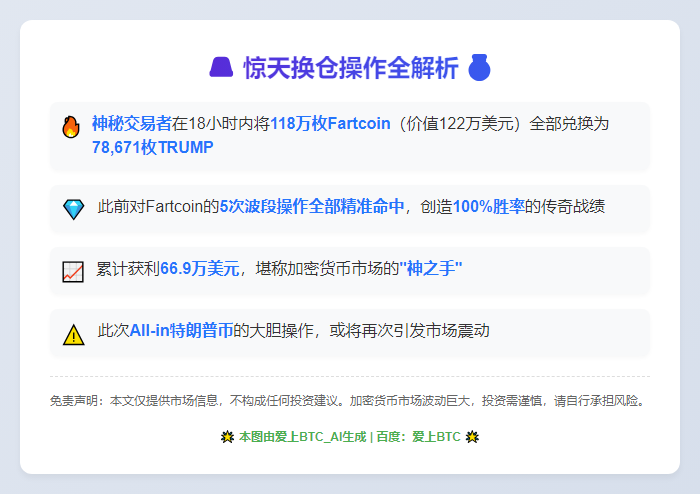Click highlighted text 78,671枚TRUMP
700x494 pixels.
153,147
